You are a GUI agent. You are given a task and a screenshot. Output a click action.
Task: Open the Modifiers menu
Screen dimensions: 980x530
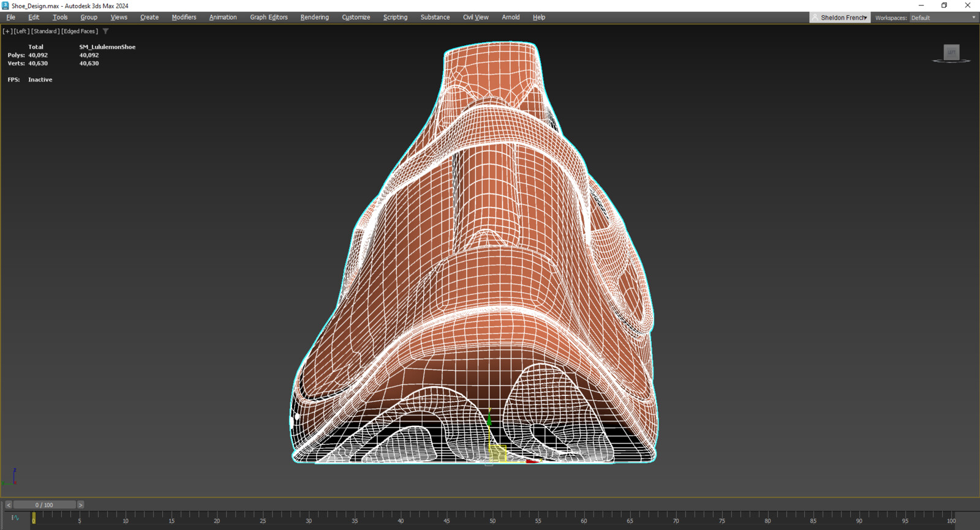[x=184, y=17]
